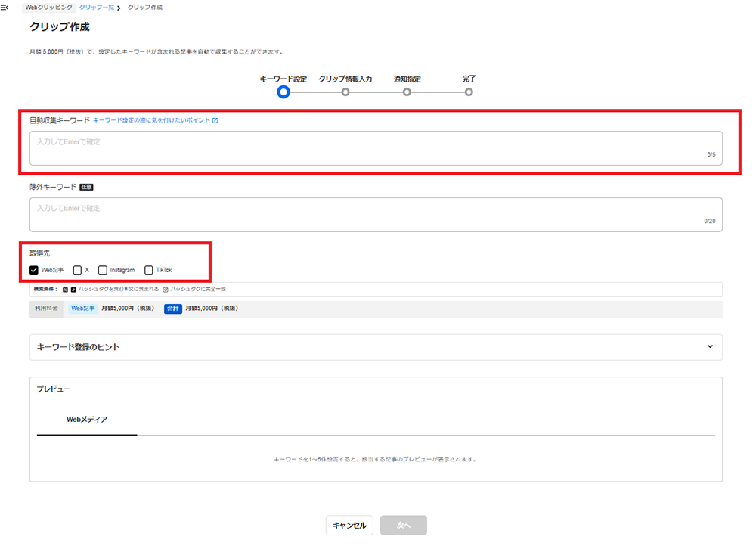The height and width of the screenshot is (546, 756).
Task: Click the クリップ作成 page heading
Action: (60, 27)
